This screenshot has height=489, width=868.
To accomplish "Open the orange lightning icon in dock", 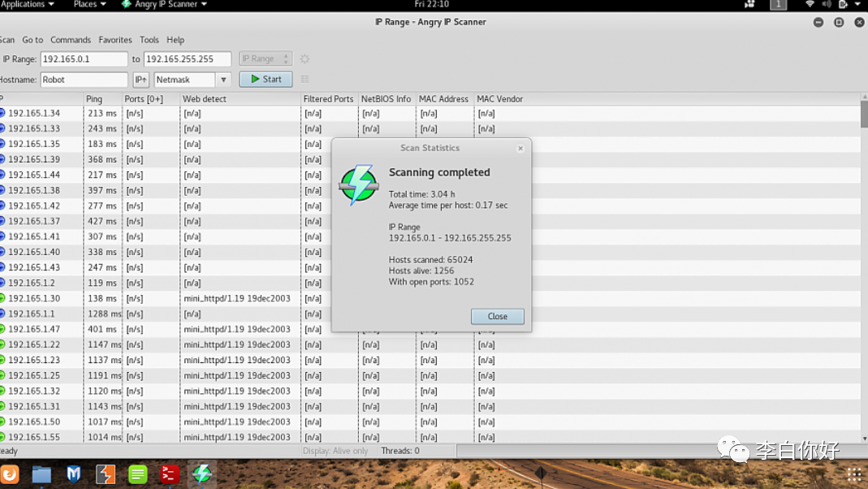I will click(106, 474).
